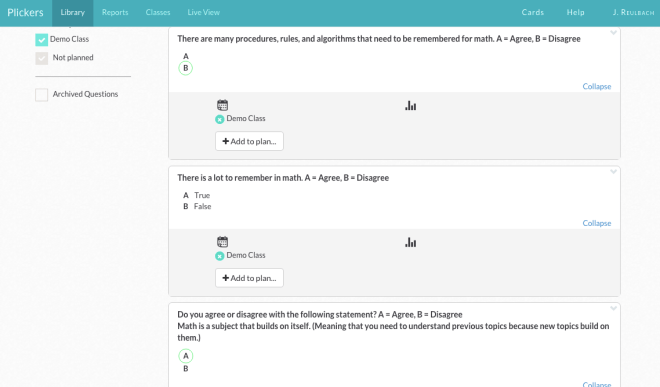Click Demo Class label in procedures question panel

tap(246, 119)
